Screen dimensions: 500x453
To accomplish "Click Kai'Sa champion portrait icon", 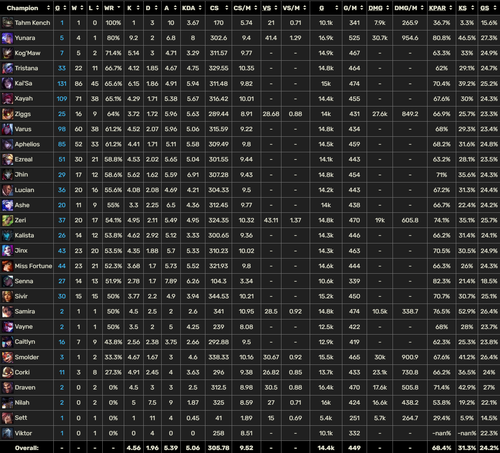I will (x=7, y=84).
